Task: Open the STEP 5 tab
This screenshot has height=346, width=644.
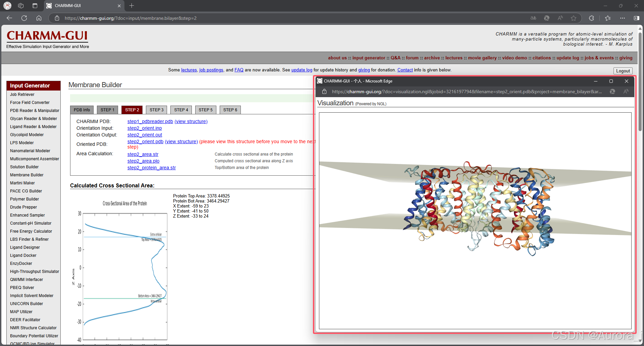Action: point(206,110)
